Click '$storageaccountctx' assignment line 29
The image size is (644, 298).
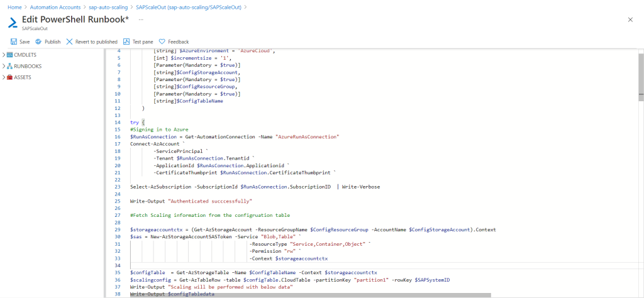(313, 230)
